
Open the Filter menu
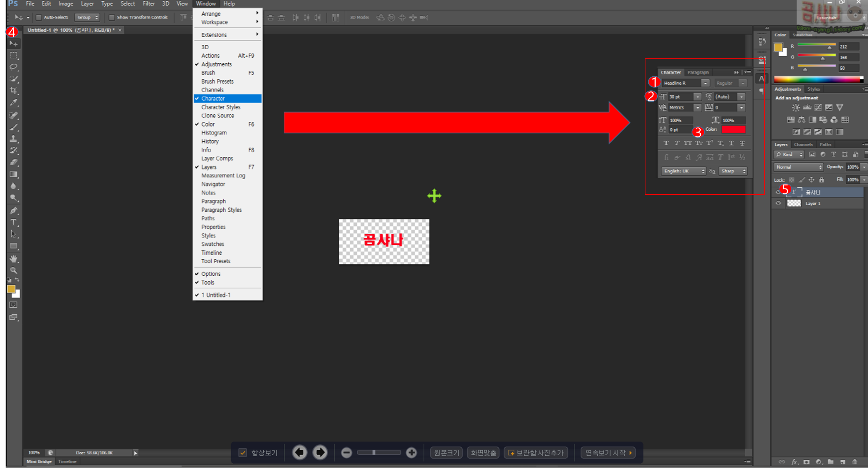tap(149, 4)
